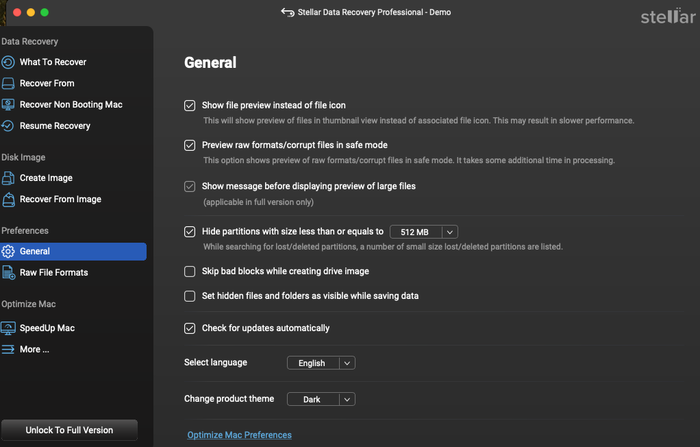This screenshot has width=700, height=447.
Task: Click the back arrow in title bar
Action: point(288,13)
